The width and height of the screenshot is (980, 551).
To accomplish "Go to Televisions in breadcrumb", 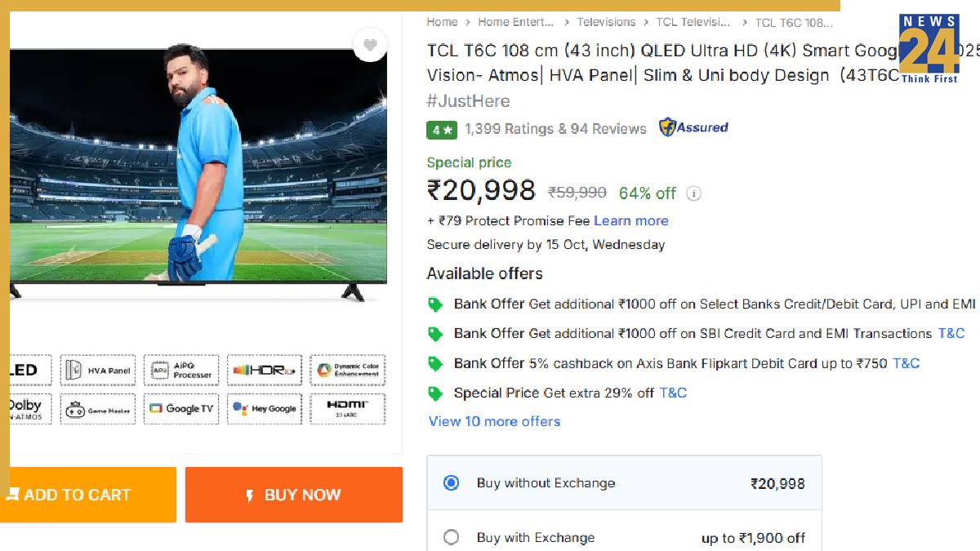I will 604,22.
